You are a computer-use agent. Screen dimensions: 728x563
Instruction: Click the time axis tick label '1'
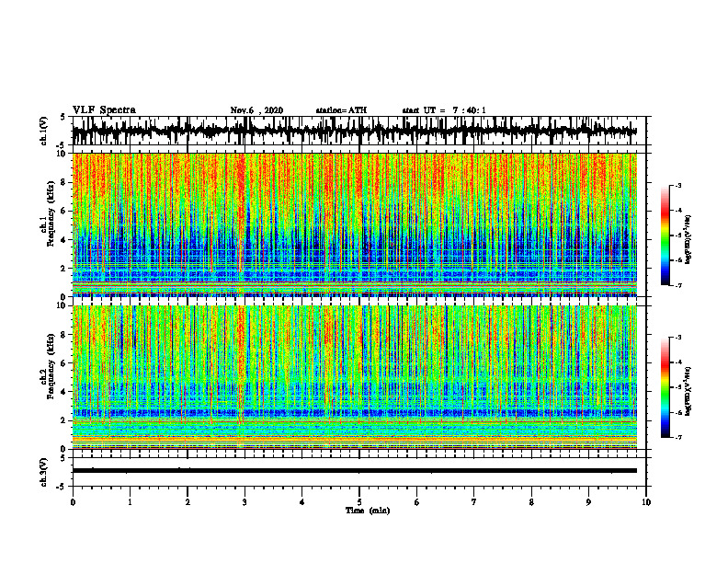tap(130, 502)
